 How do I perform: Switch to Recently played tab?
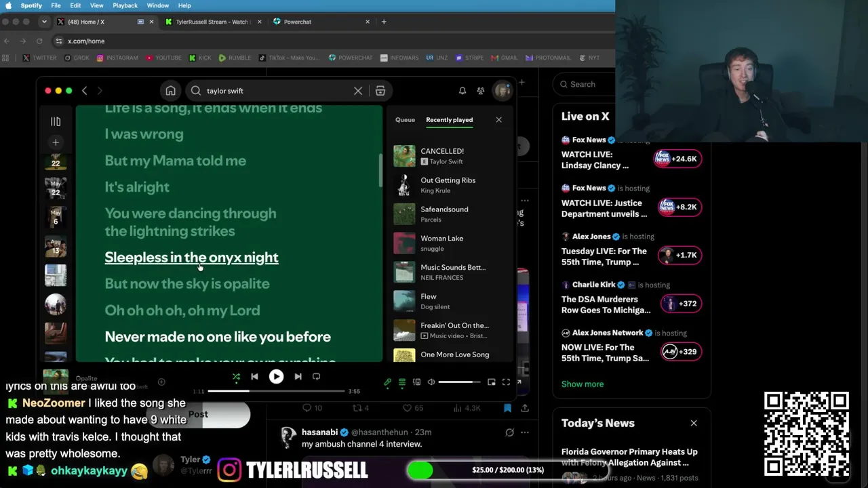point(449,120)
